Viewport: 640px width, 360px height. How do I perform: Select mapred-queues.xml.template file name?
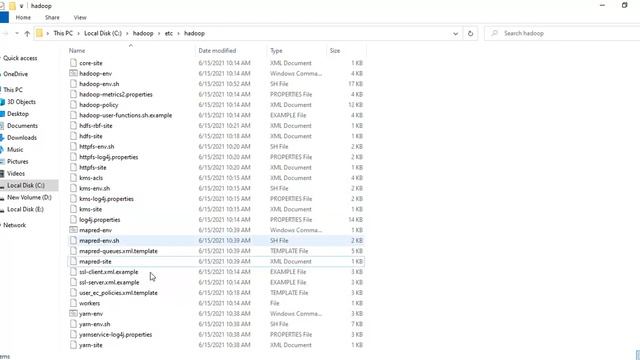(x=118, y=251)
